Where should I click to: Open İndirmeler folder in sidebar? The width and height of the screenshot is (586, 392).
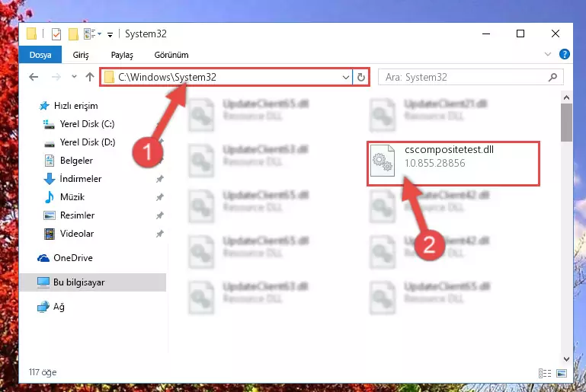tap(80, 179)
